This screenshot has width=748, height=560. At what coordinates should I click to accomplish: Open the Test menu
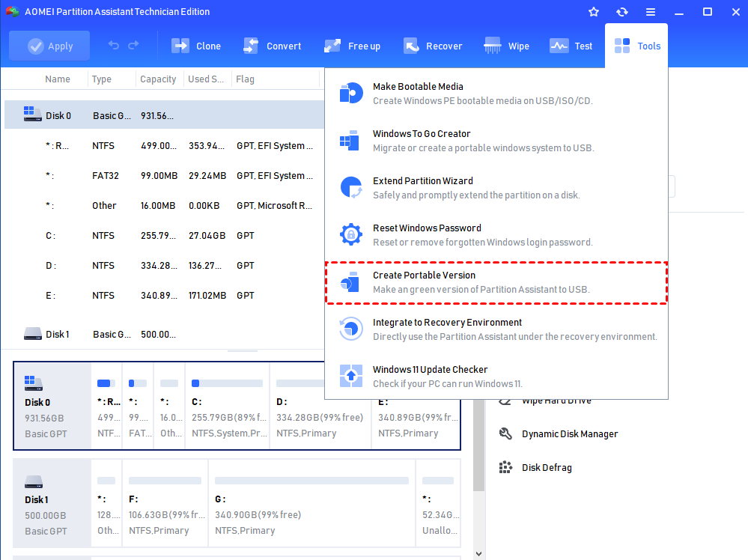click(x=571, y=46)
